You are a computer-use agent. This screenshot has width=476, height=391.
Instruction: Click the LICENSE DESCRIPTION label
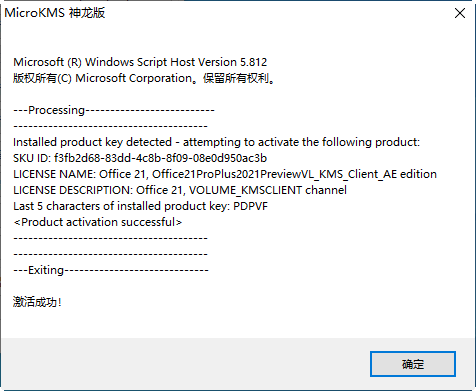coord(73,190)
